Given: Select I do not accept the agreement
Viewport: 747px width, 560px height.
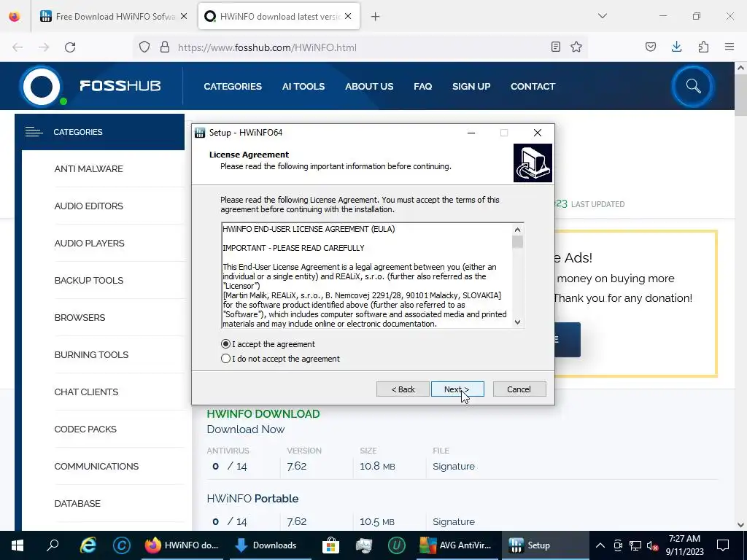Looking at the screenshot, I should coord(281,359).
